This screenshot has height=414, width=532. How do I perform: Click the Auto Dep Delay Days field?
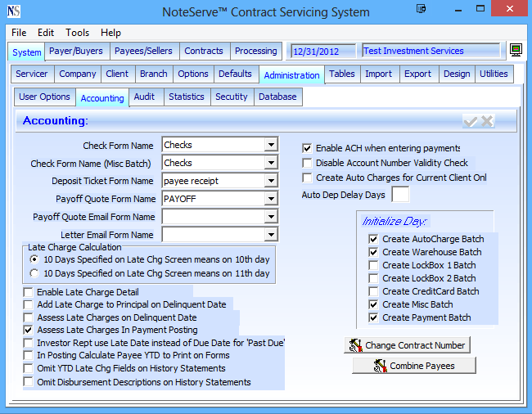click(x=400, y=195)
